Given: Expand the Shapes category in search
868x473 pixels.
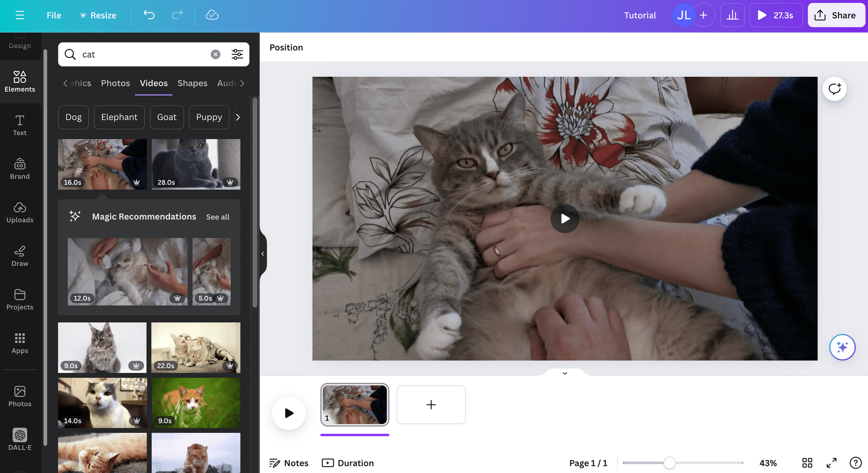Looking at the screenshot, I should click(x=192, y=83).
